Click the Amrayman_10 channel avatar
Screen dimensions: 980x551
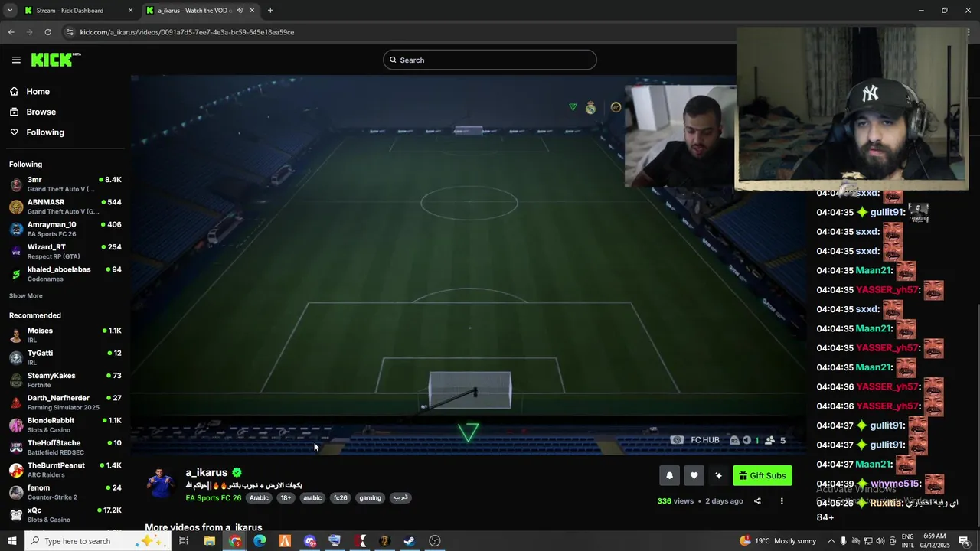[x=16, y=229]
